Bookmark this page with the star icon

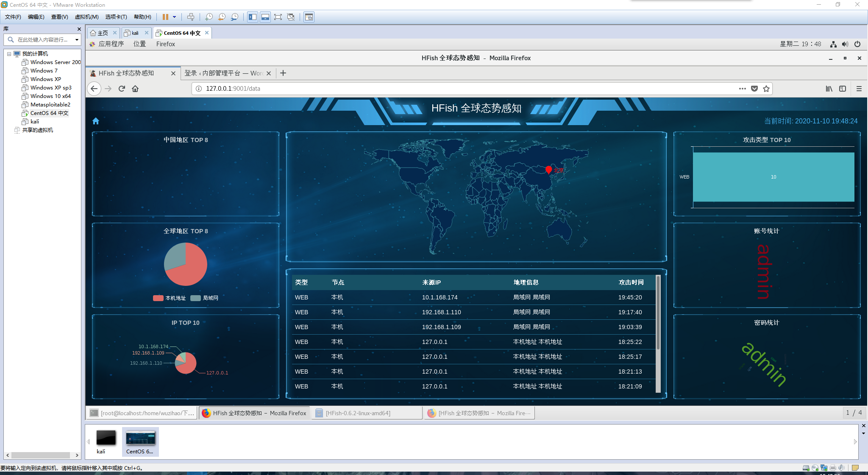pyautogui.click(x=766, y=89)
